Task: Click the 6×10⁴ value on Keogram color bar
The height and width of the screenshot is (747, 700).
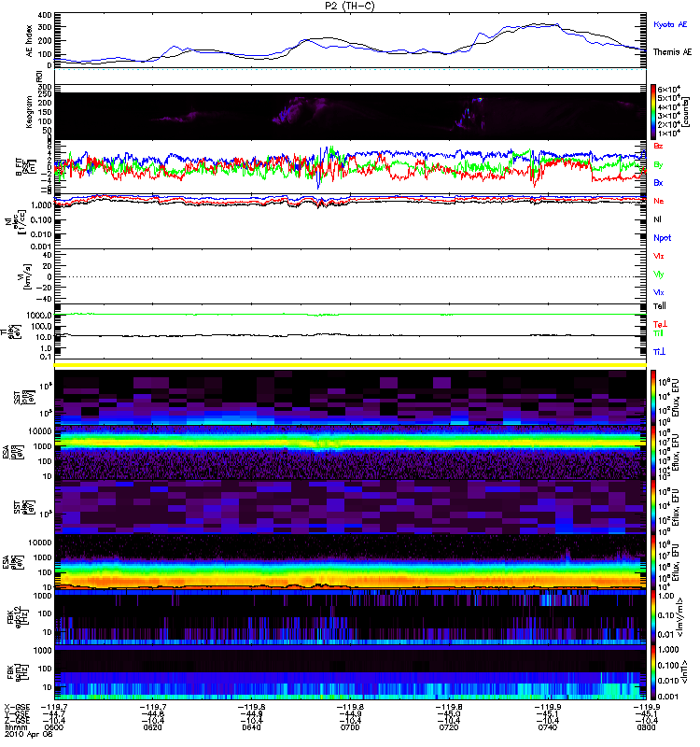Action: coord(669,89)
